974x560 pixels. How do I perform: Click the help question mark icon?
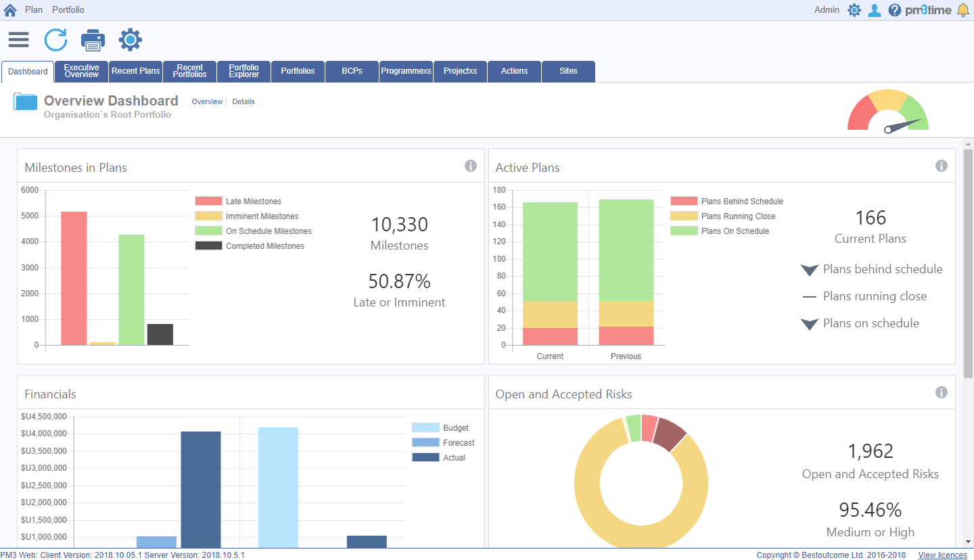[895, 10]
